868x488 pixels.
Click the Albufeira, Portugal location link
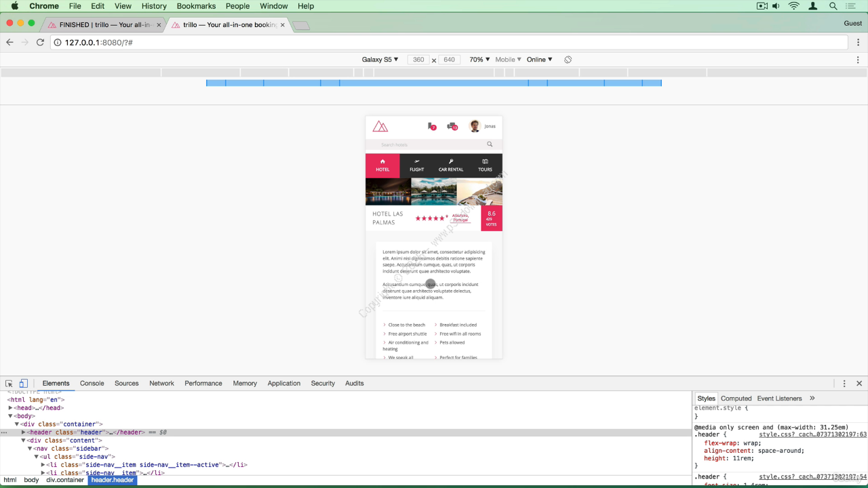pyautogui.click(x=460, y=218)
